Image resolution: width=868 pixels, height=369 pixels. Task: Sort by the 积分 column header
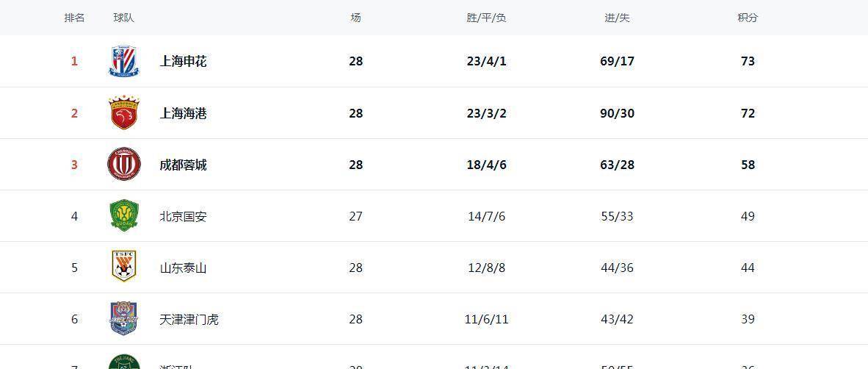[x=748, y=18]
